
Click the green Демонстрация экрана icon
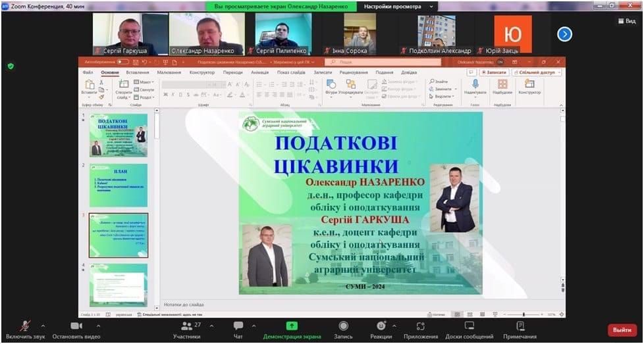(x=292, y=326)
